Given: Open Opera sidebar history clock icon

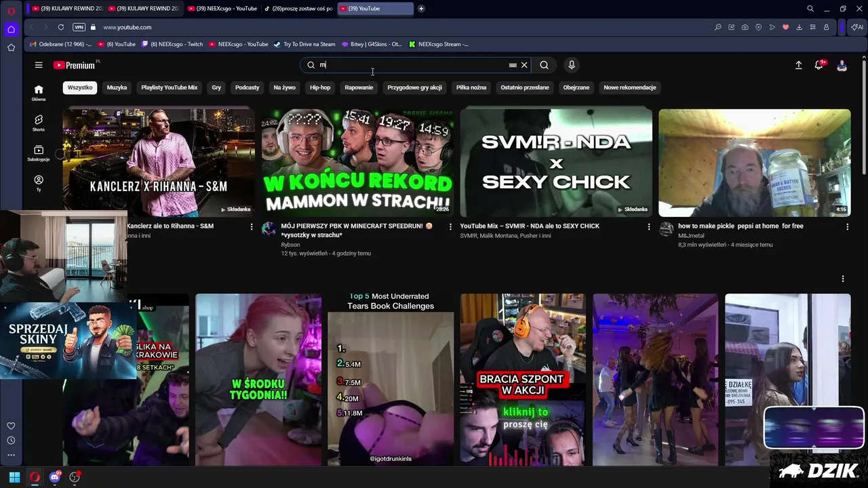Looking at the screenshot, I should 11,441.
